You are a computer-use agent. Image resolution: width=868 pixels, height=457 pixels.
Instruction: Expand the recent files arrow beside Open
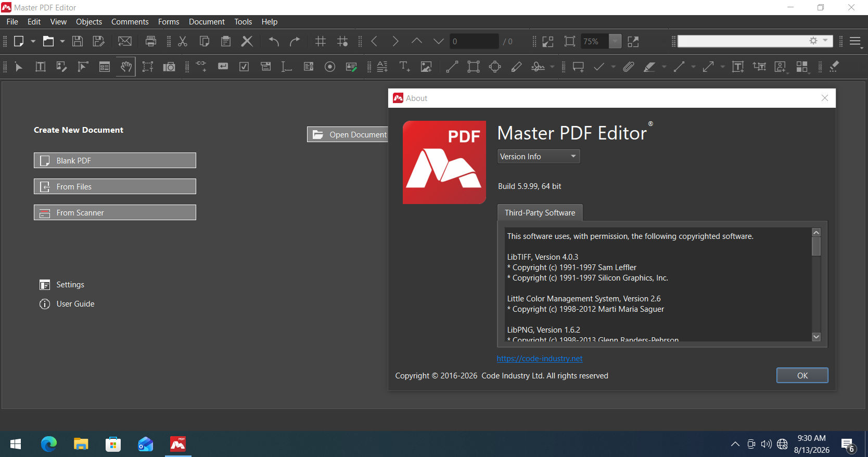62,41
